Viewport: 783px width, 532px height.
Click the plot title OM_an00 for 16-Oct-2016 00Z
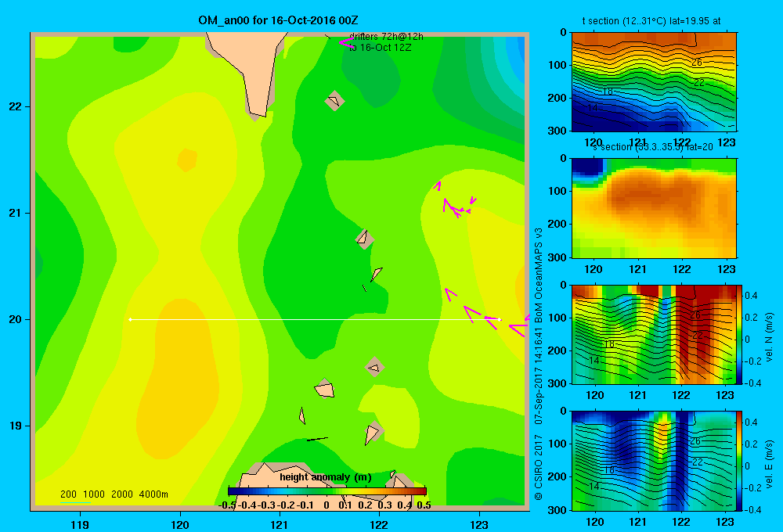point(278,20)
